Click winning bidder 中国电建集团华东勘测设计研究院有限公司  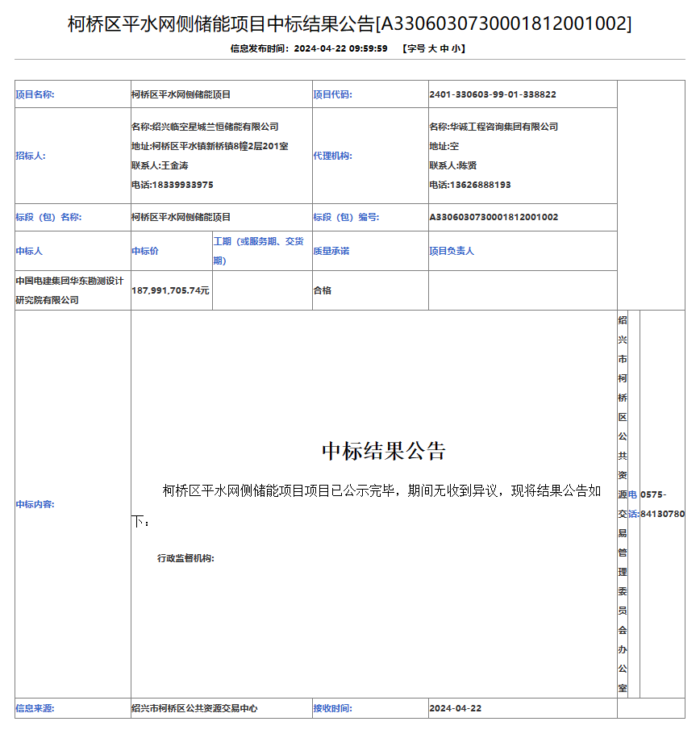(x=71, y=290)
